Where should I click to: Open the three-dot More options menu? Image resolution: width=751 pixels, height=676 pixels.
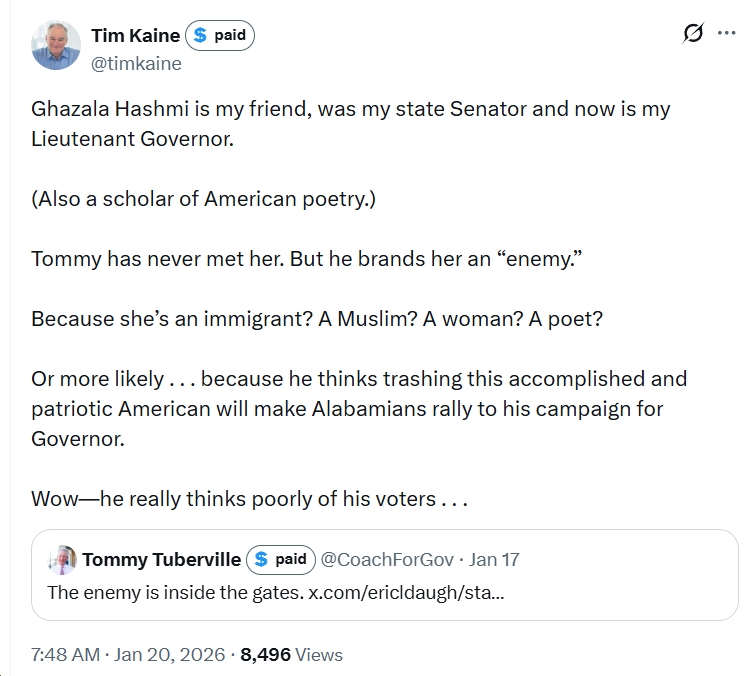click(726, 33)
